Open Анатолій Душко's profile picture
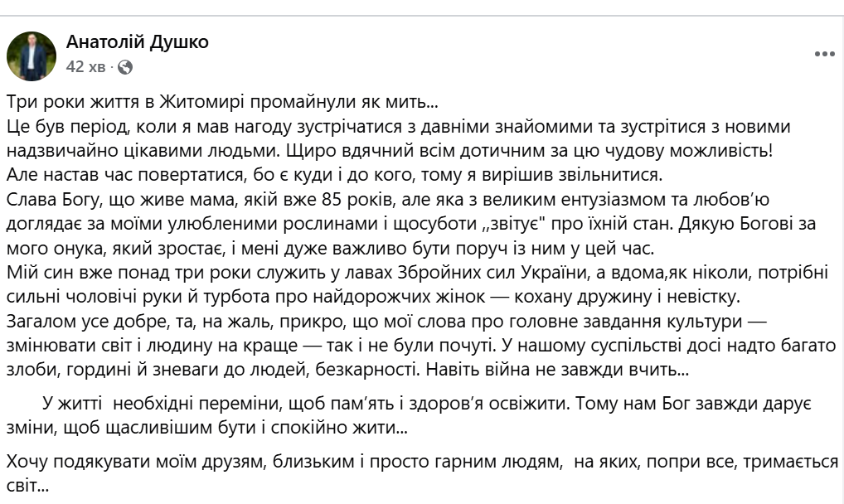Screen dimensions: 844x504 (32, 56)
